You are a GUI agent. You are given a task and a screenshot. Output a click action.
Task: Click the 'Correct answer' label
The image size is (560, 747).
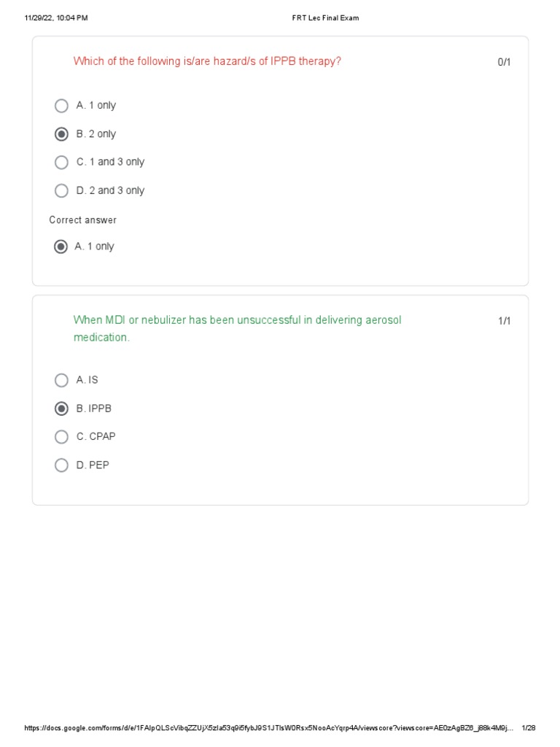(x=82, y=220)
